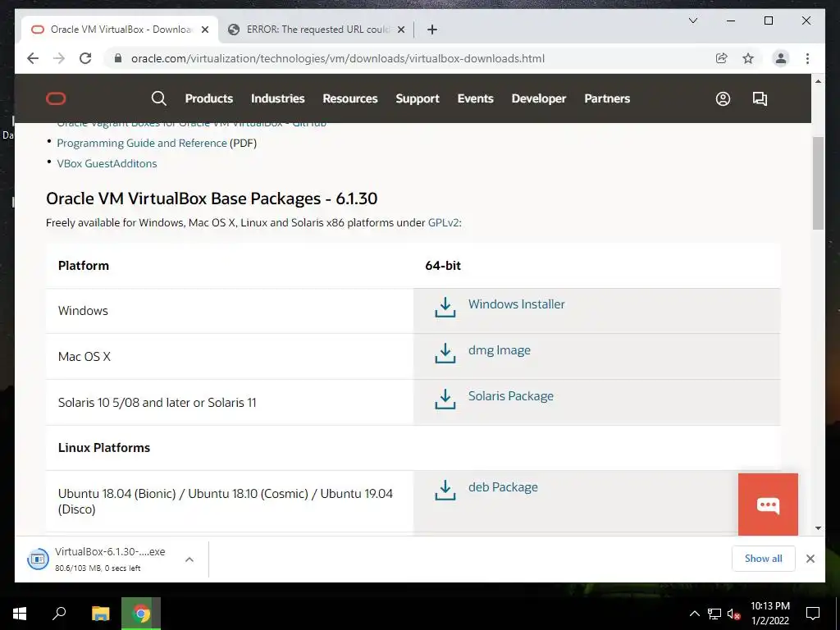The width and height of the screenshot is (840, 630).
Task: Click the download icon beside deb Package
Action: tap(445, 491)
